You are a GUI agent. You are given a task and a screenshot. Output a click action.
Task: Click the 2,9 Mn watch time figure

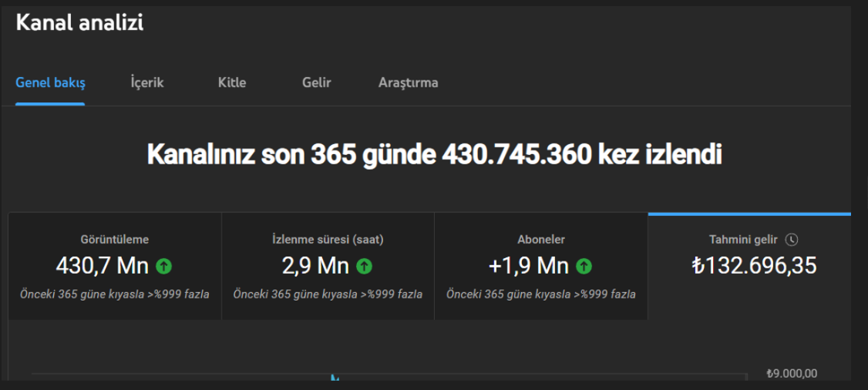coord(315,267)
